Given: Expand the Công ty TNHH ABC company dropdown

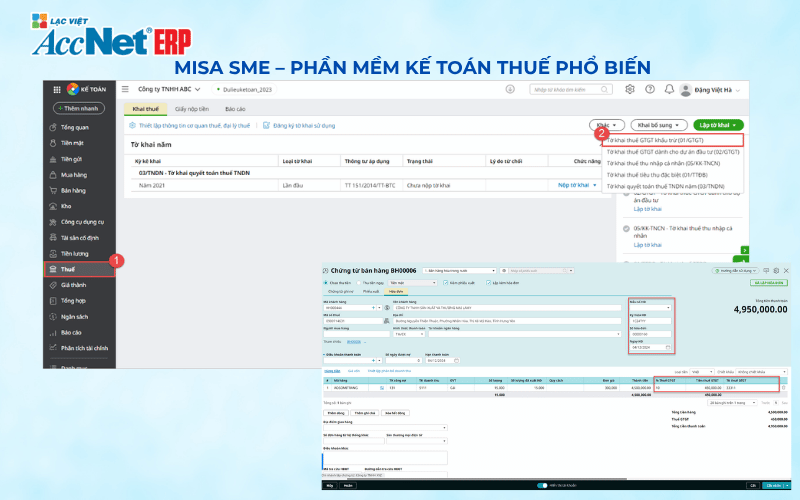Looking at the screenshot, I should [169, 89].
